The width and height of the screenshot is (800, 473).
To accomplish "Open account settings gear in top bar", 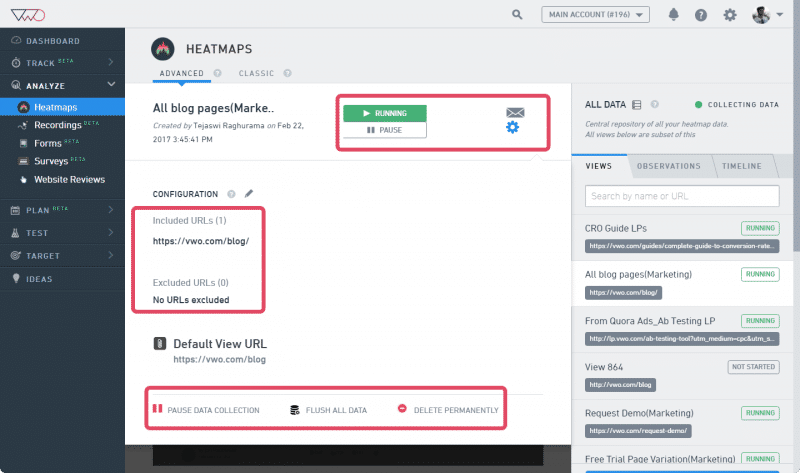I will (x=730, y=15).
